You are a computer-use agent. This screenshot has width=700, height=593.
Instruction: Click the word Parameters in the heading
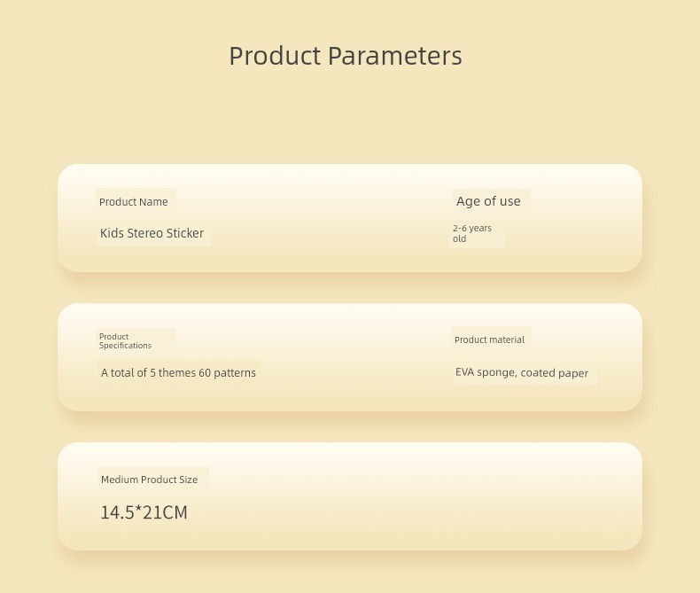coord(395,56)
